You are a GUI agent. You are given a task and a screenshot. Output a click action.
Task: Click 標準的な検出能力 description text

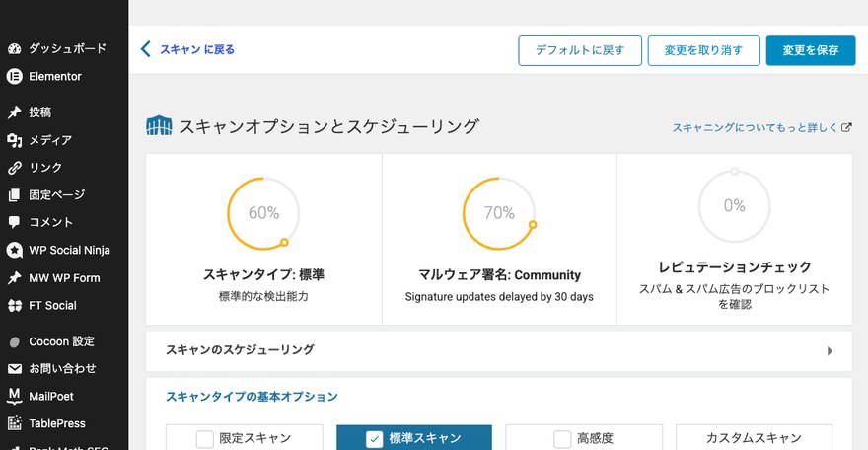point(263,297)
